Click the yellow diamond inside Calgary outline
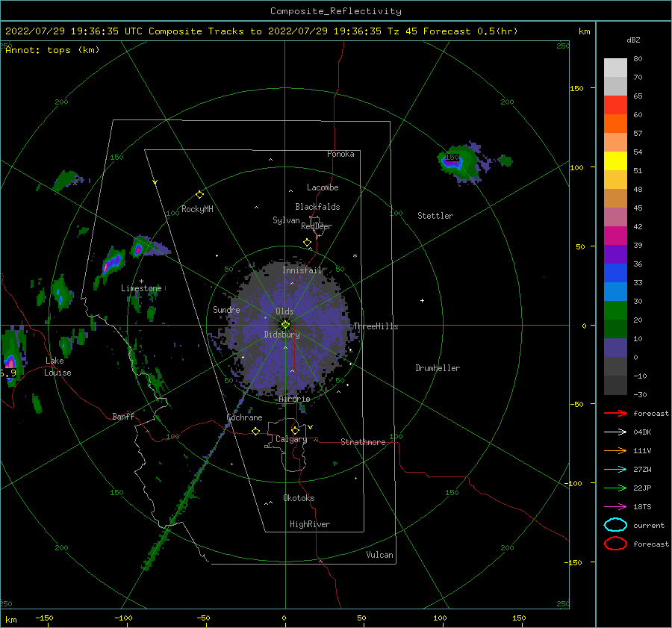Screen dimensions: 672x628 295,430
